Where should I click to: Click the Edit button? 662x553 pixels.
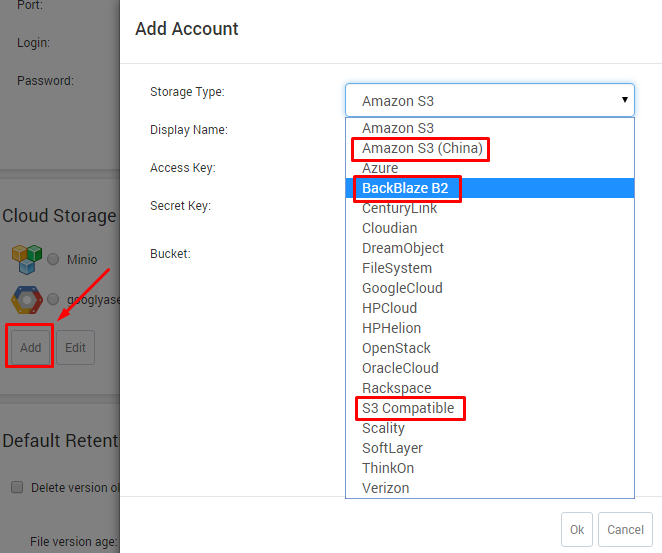click(x=75, y=348)
